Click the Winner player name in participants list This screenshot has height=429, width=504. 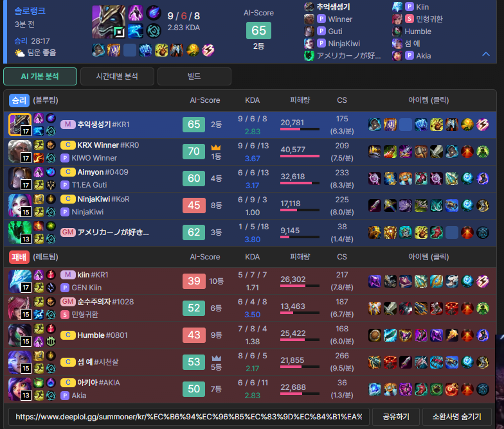tap(340, 19)
